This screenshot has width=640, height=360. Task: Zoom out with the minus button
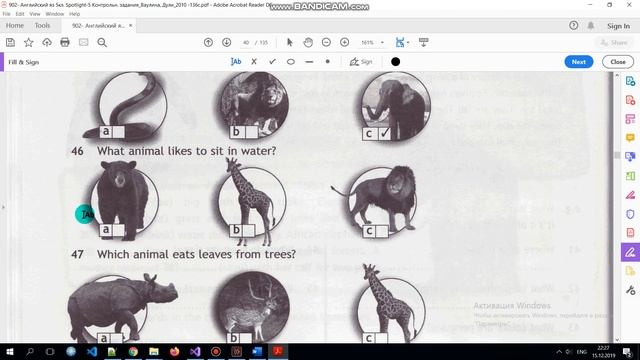[326, 42]
